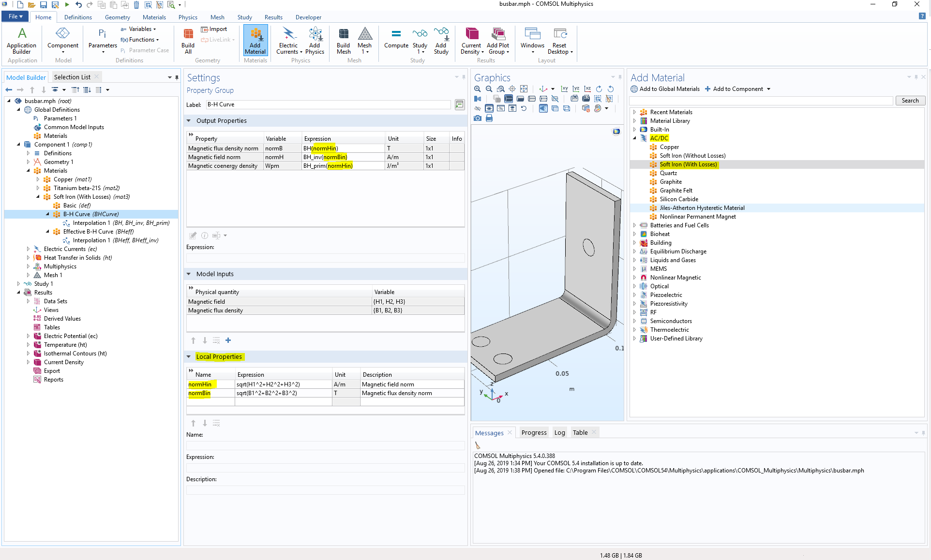The image size is (931, 560).
Task: Open the color theme palette icon
Action: pyautogui.click(x=598, y=108)
